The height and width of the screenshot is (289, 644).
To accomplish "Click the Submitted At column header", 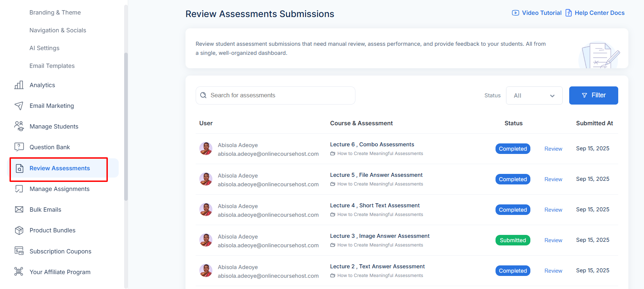I will tap(594, 123).
